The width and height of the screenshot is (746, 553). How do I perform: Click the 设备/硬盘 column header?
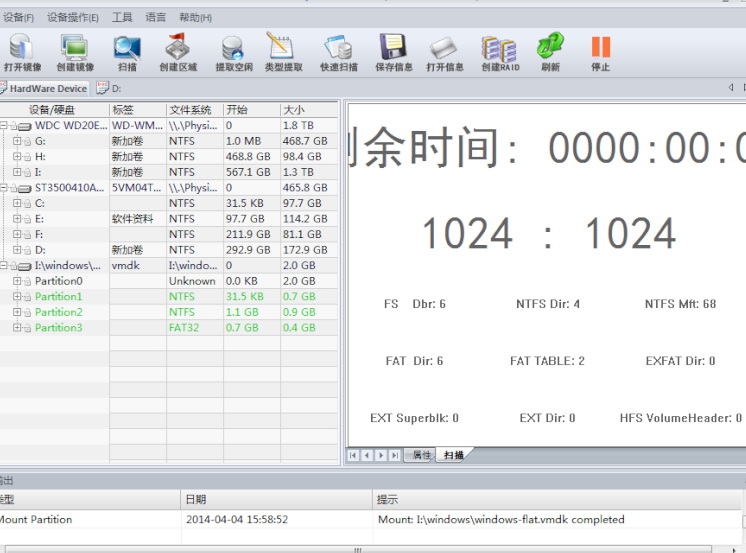click(x=54, y=110)
